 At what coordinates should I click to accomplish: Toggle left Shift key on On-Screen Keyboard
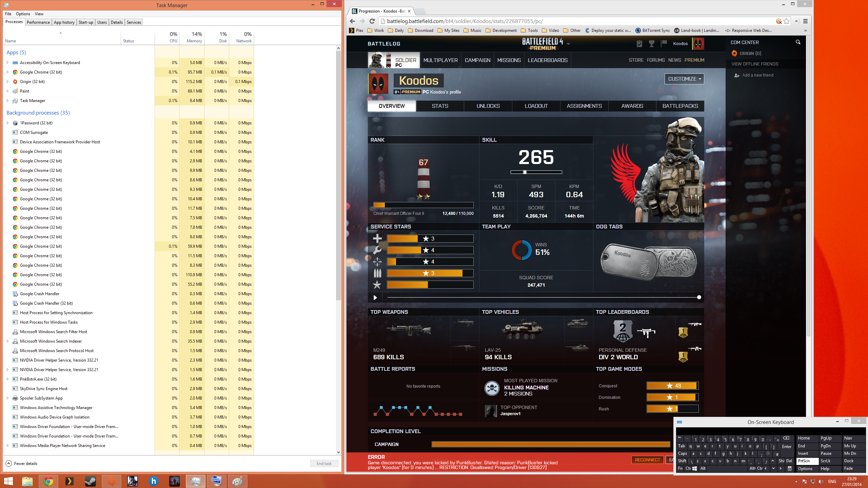[682, 461]
